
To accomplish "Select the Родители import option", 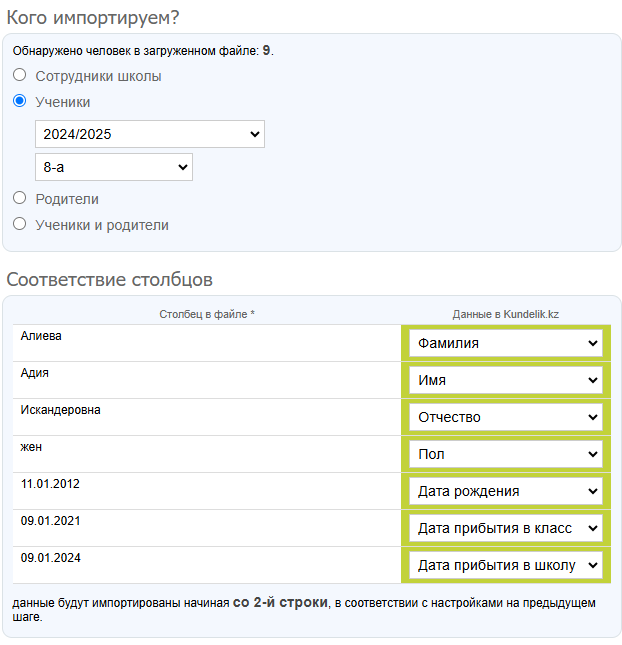I will tap(20, 198).
